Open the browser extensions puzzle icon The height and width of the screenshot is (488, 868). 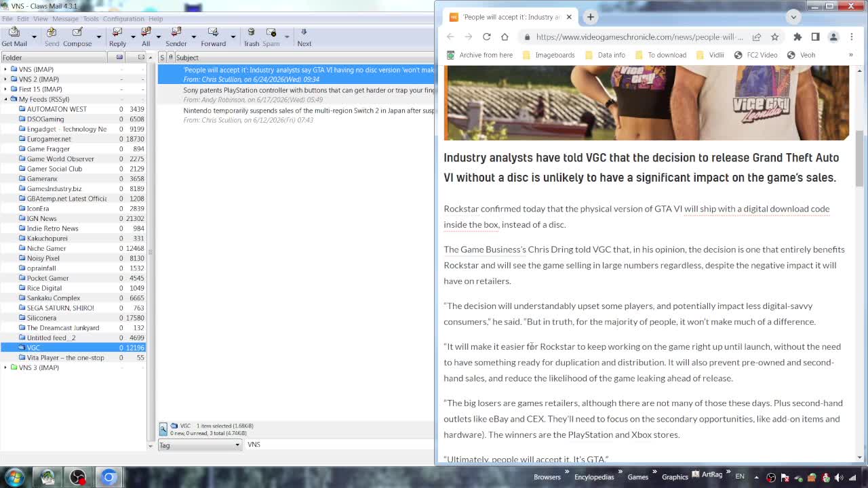click(x=797, y=37)
